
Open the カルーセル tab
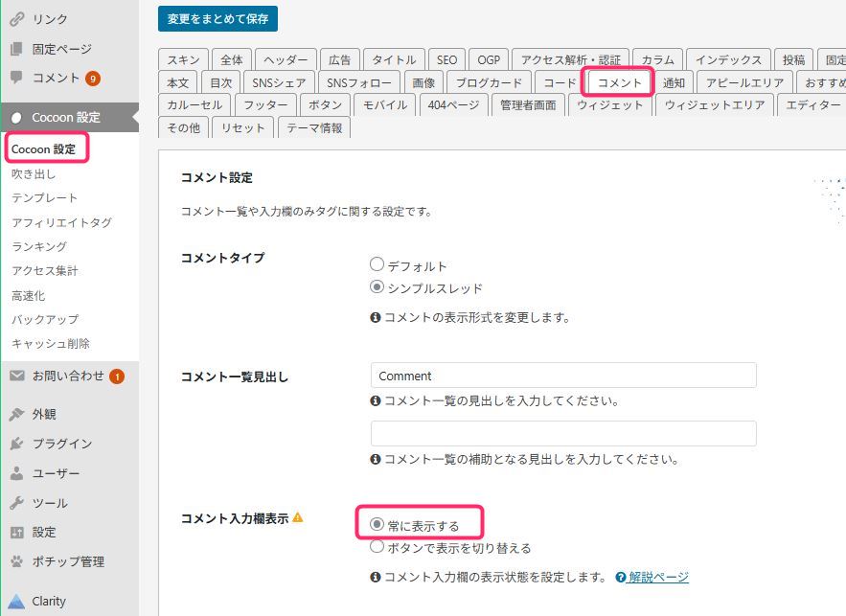(194, 104)
